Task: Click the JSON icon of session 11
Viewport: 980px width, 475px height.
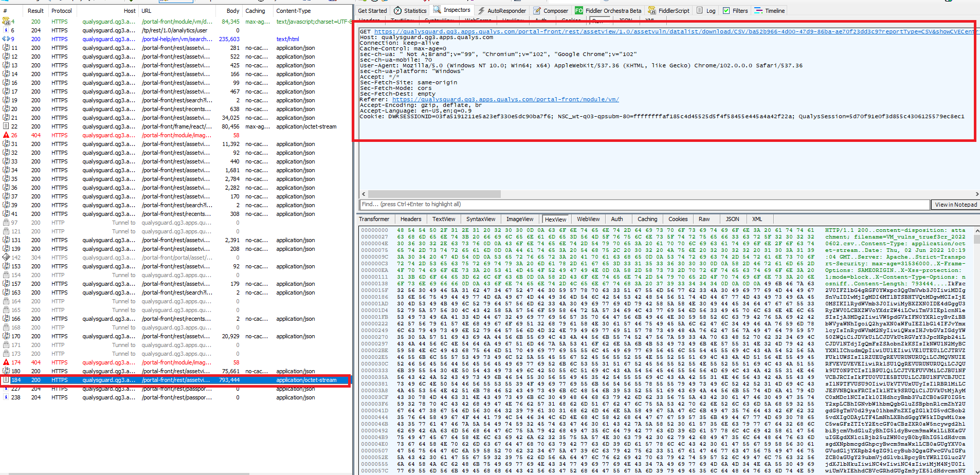Action: (6, 48)
